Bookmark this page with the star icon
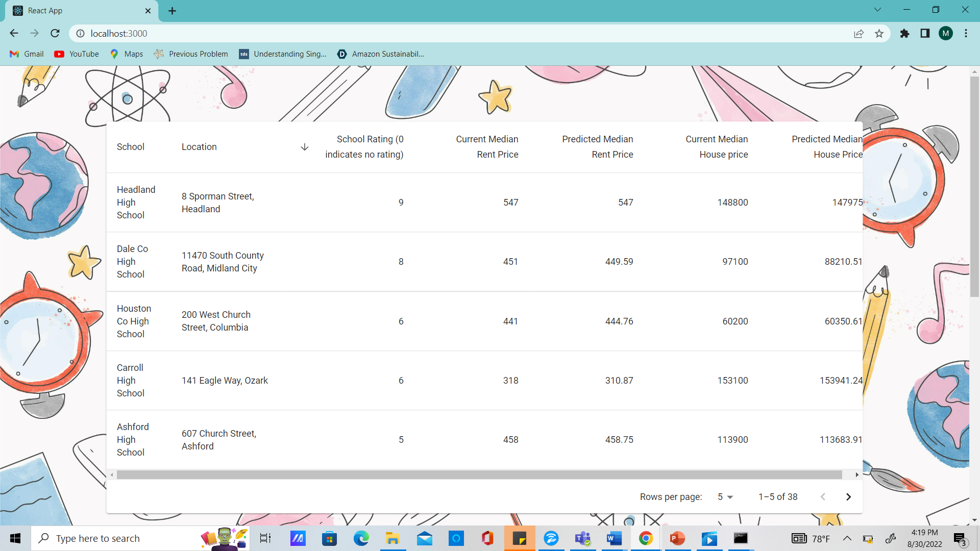The width and height of the screenshot is (980, 551). pyautogui.click(x=879, y=34)
